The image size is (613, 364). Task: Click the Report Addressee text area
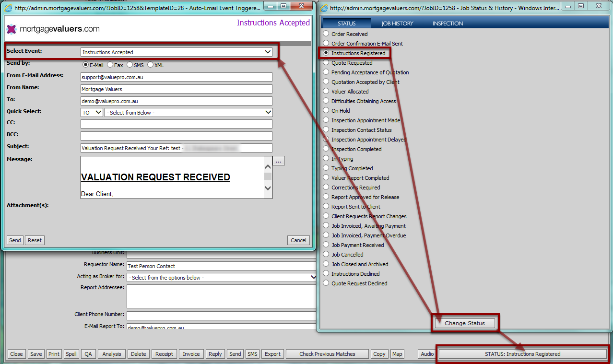(222, 296)
